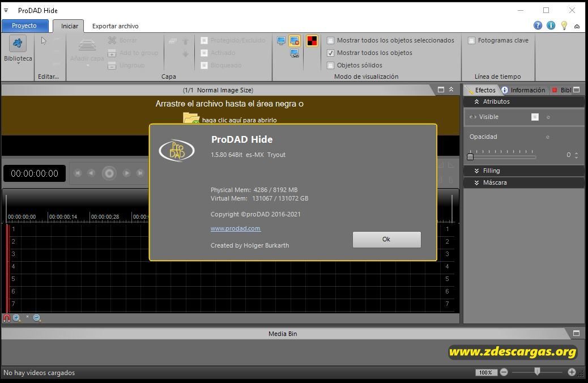The image size is (588, 383).
Task: Collapse the preview panel with double chevron
Action: click(x=451, y=90)
